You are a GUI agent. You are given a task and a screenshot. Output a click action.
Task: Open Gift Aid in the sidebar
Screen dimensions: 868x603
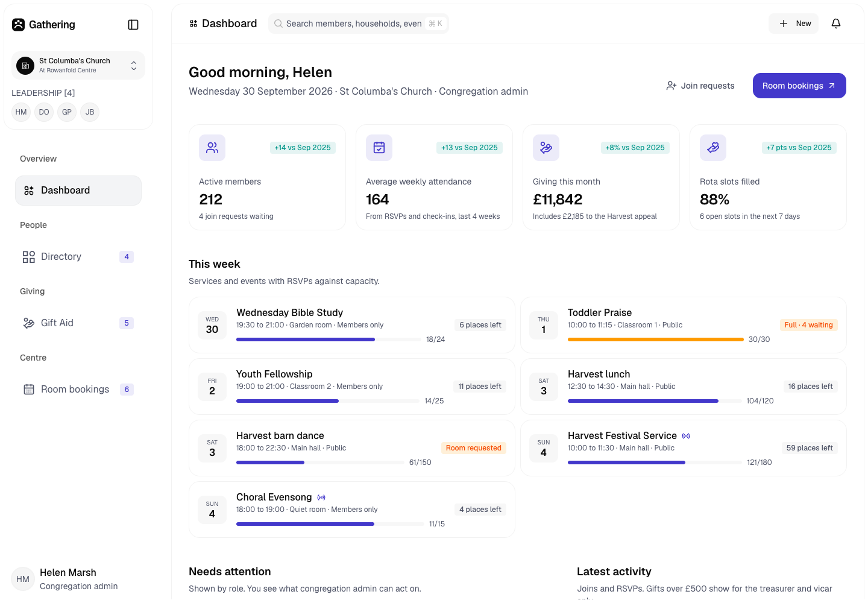(78, 323)
